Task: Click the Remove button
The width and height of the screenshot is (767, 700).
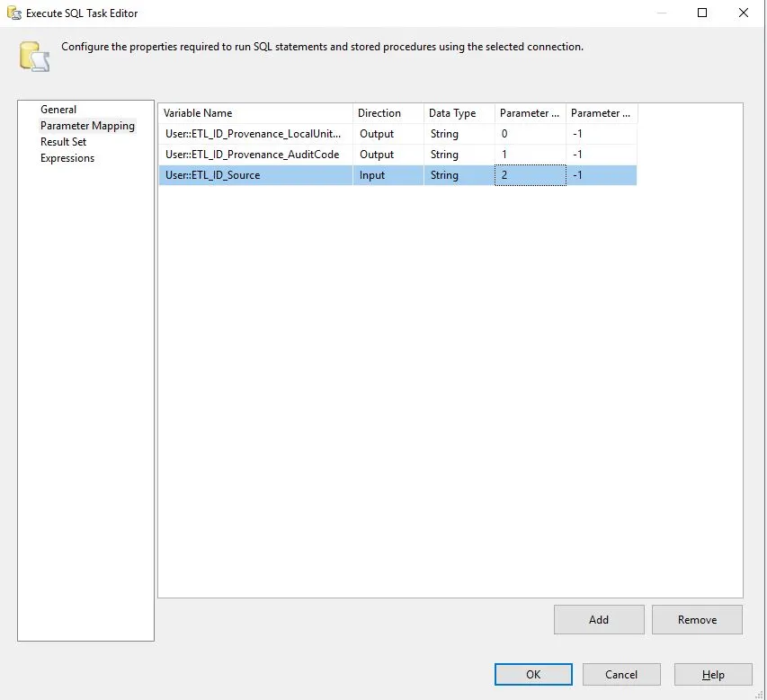Action: (x=697, y=619)
